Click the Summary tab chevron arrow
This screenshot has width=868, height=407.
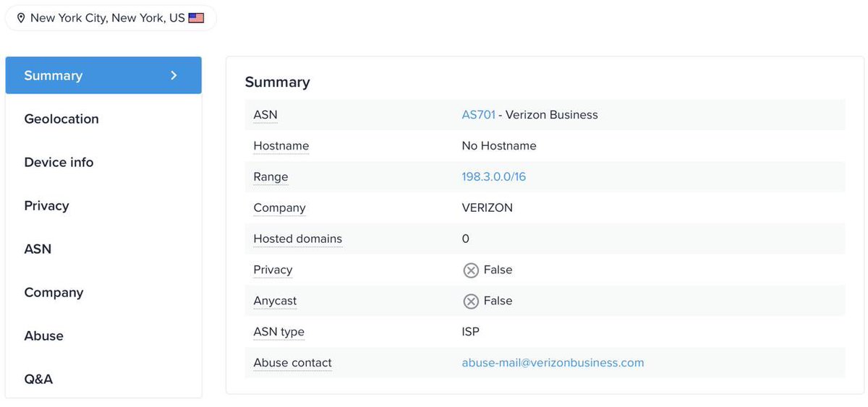coord(174,75)
